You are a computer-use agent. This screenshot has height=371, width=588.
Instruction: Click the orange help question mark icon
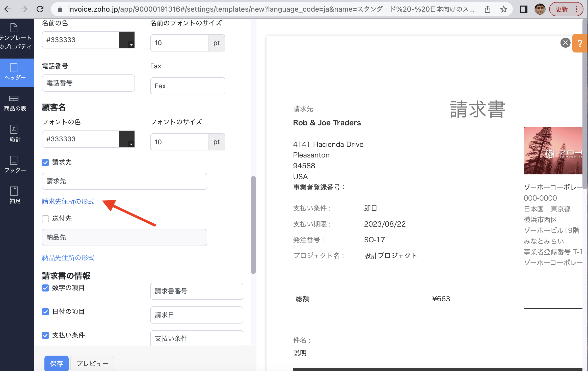point(580,43)
